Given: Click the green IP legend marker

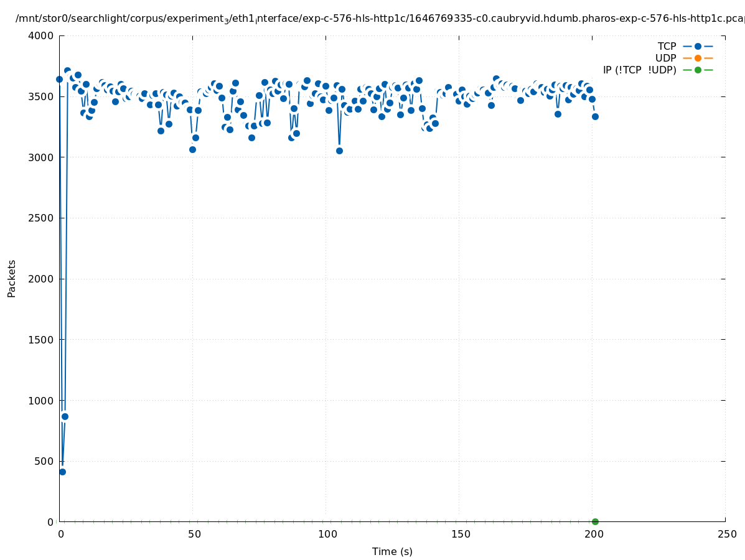Looking at the screenshot, I should [x=698, y=70].
